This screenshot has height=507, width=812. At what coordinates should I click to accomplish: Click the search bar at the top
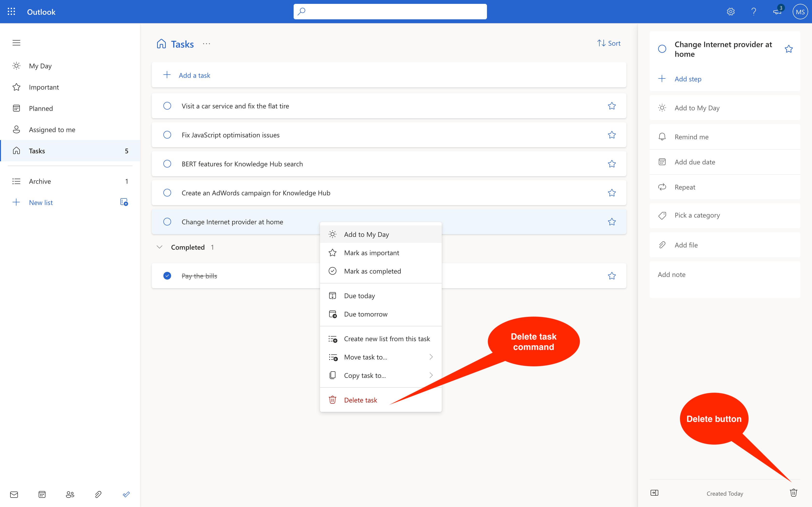[x=390, y=11]
